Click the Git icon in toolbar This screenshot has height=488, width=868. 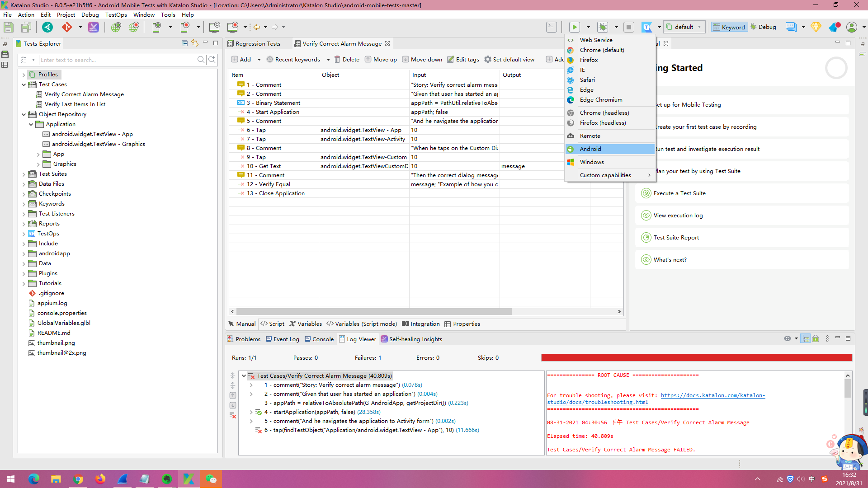point(67,27)
